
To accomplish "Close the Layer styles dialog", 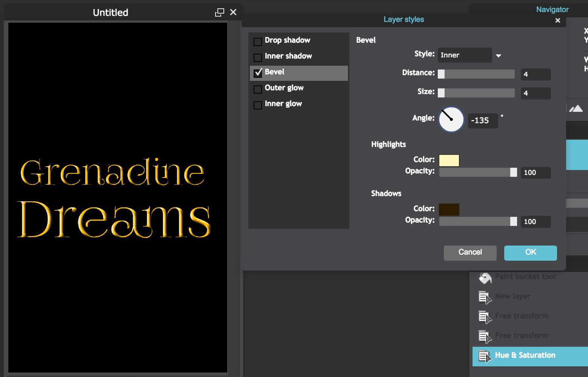I will [x=557, y=20].
